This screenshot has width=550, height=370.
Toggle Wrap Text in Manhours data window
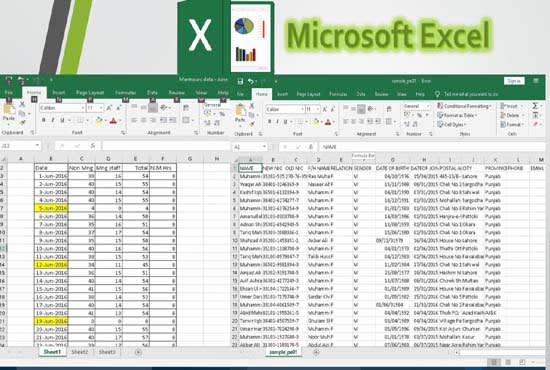click(186, 108)
